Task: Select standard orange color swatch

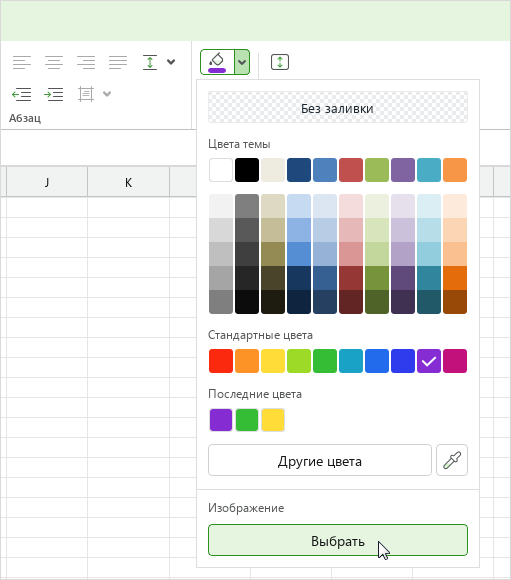Action: (x=247, y=361)
